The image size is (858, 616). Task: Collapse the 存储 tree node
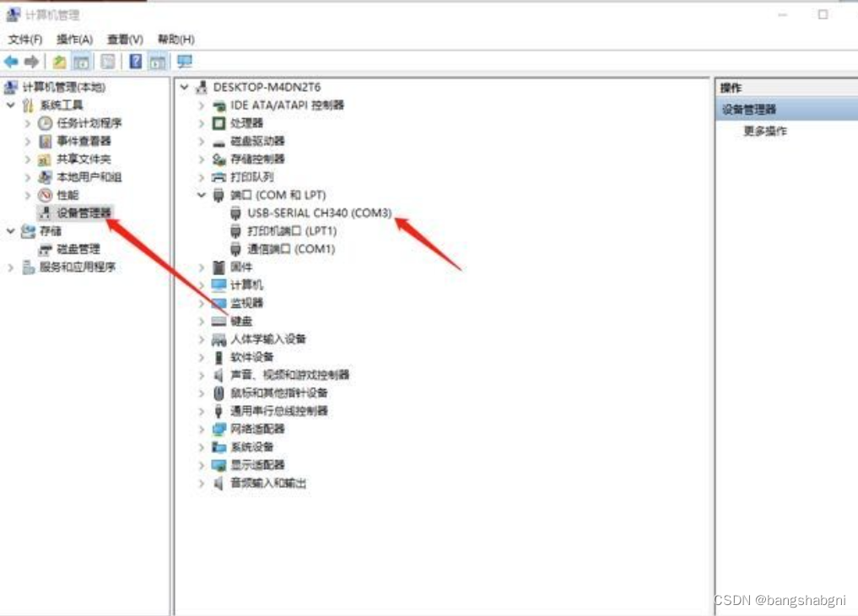[x=10, y=231]
